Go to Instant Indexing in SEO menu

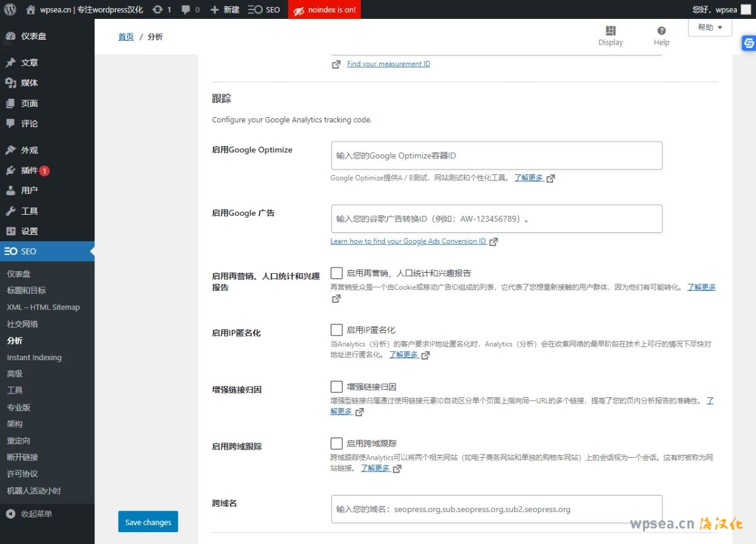(34, 358)
